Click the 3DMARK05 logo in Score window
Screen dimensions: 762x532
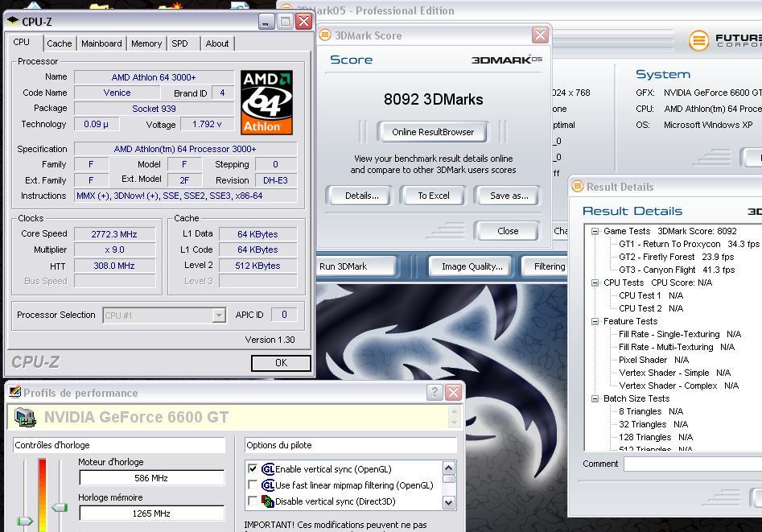tap(506, 60)
